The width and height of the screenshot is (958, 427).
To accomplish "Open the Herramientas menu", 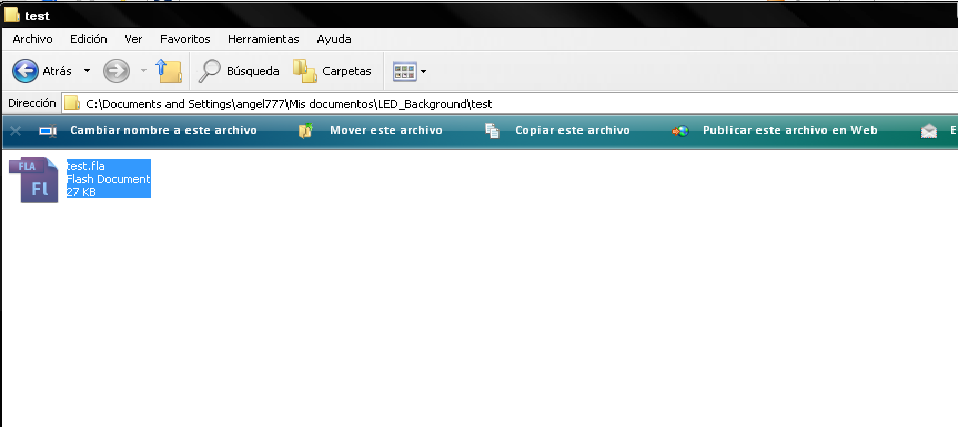I will tap(263, 39).
